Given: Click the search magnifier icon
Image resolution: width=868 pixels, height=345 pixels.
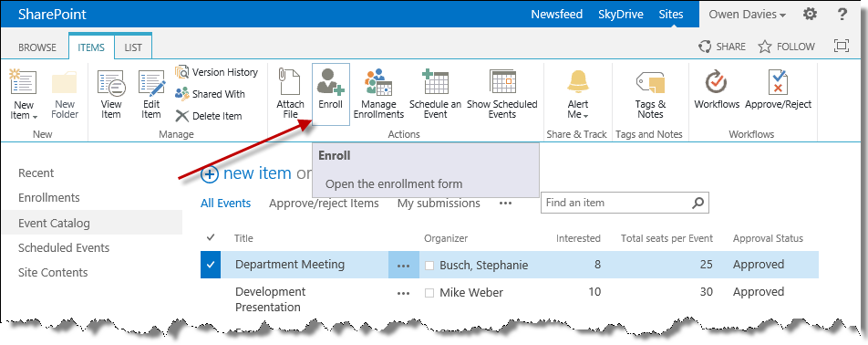Looking at the screenshot, I should pyautogui.click(x=698, y=203).
